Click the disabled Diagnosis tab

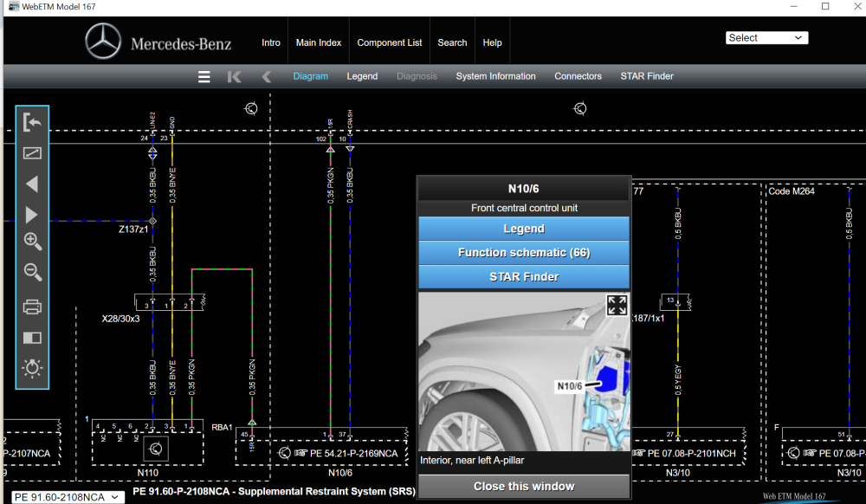[417, 76]
